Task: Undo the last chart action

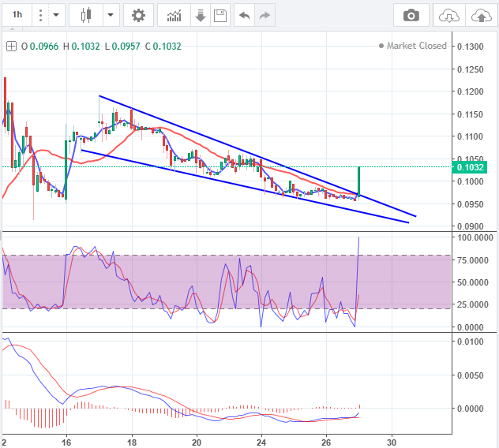Action: click(245, 15)
